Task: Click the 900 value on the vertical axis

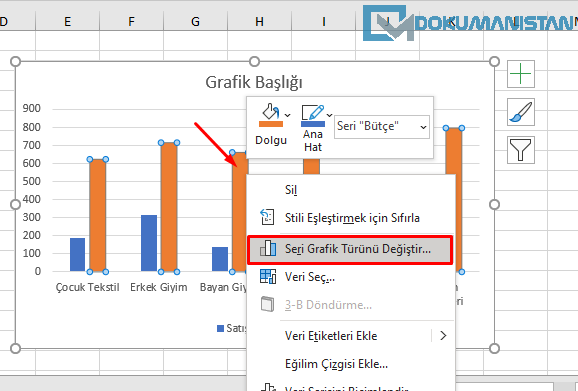Action: 32,108
